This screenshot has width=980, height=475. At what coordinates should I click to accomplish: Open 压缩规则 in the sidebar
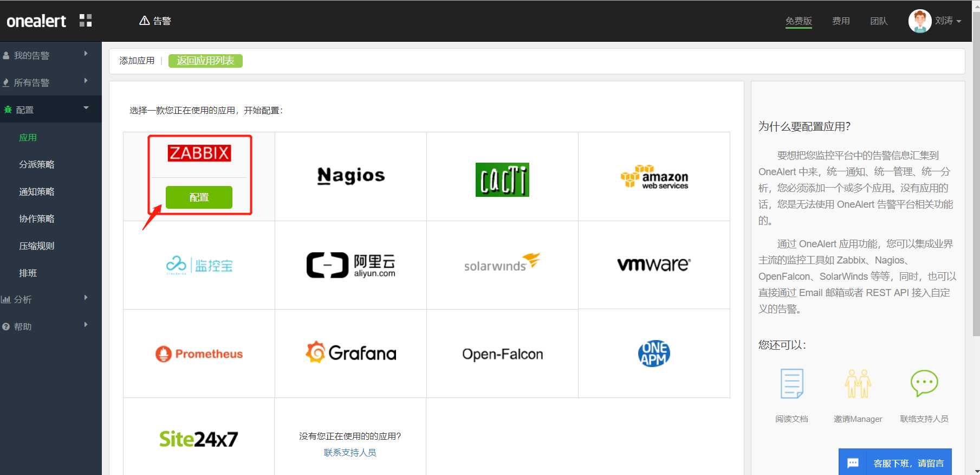pos(37,246)
